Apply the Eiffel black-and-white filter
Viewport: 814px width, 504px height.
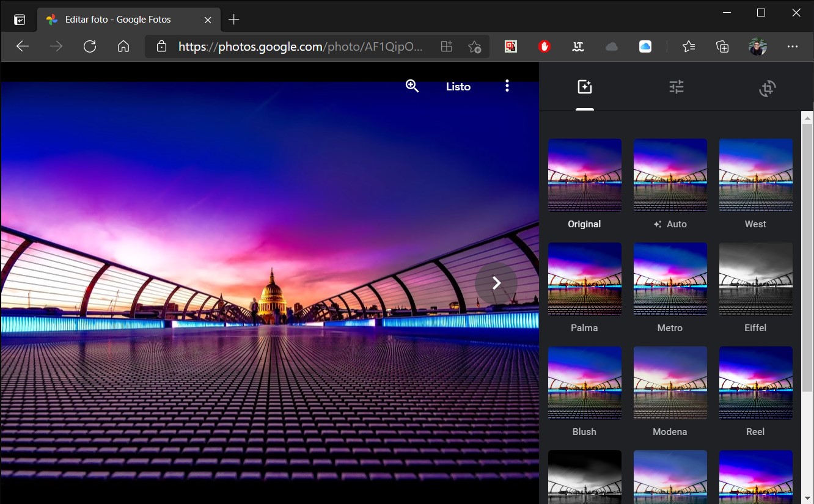coord(756,279)
